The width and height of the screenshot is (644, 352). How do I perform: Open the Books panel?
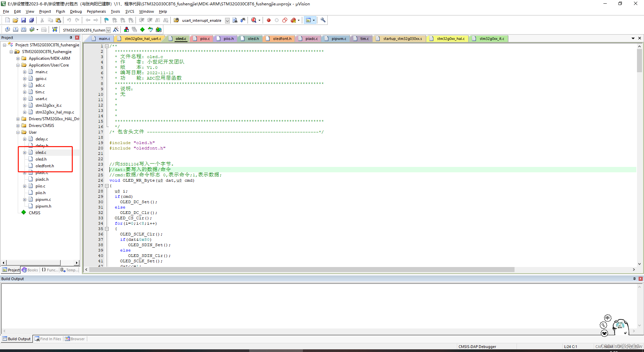(x=30, y=270)
